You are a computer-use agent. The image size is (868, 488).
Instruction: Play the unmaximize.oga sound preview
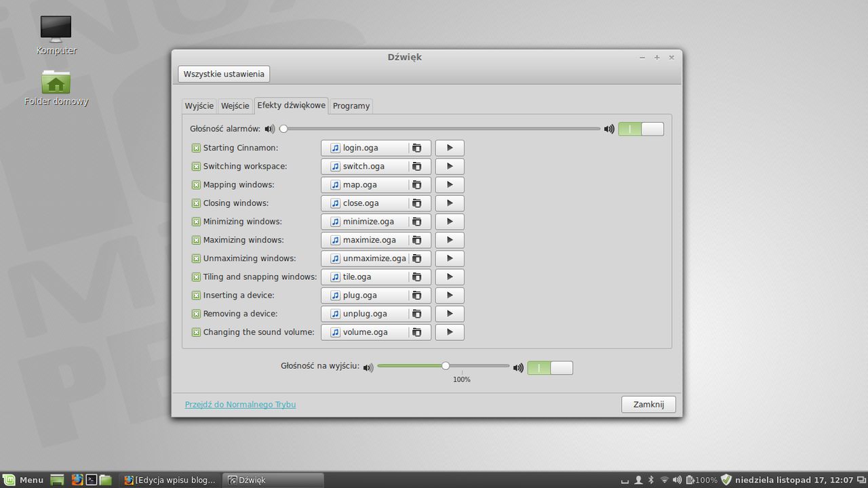tap(450, 258)
